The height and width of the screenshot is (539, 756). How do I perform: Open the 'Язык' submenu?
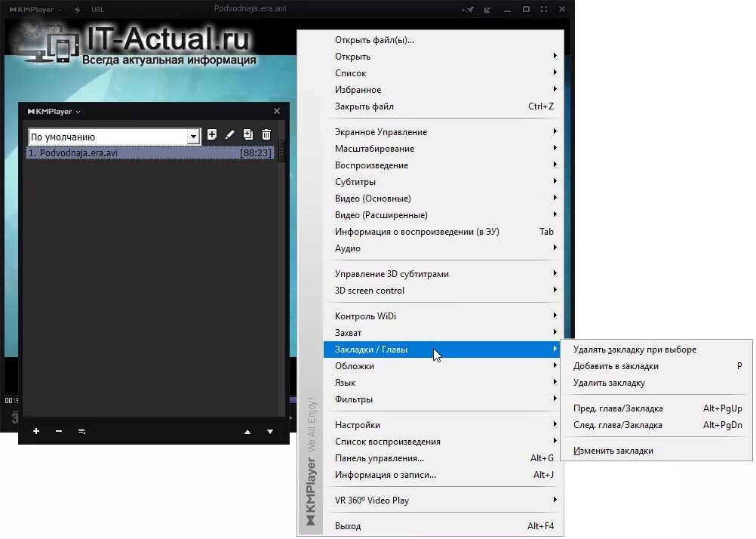point(441,383)
